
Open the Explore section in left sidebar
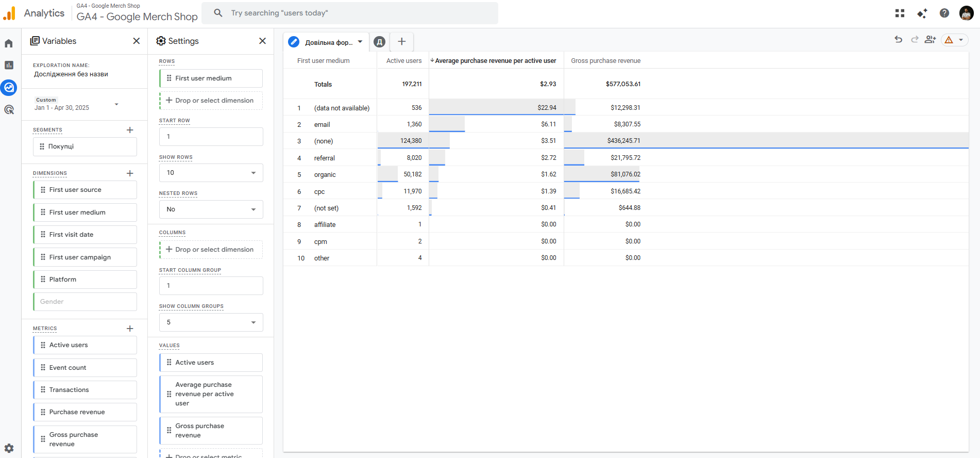click(9, 88)
